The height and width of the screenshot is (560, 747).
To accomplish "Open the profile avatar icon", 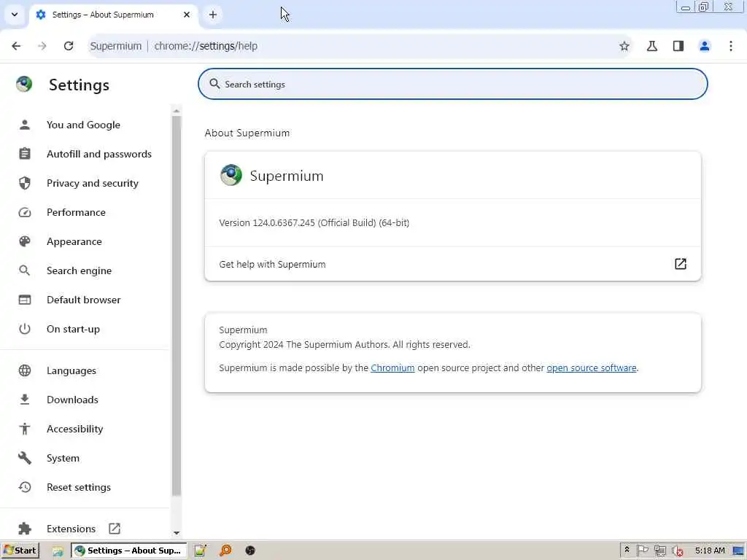I will [705, 46].
